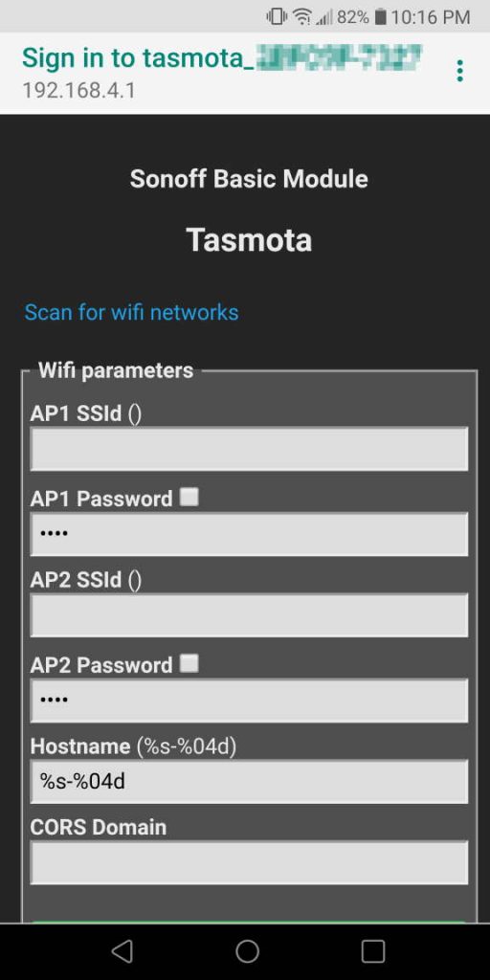Open recent apps with the square button

373,951
